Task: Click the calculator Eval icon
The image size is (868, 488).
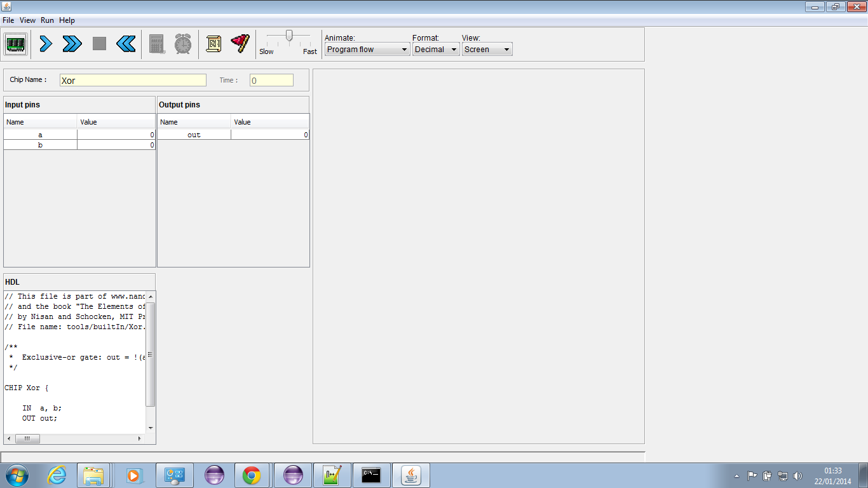Action: click(x=157, y=44)
